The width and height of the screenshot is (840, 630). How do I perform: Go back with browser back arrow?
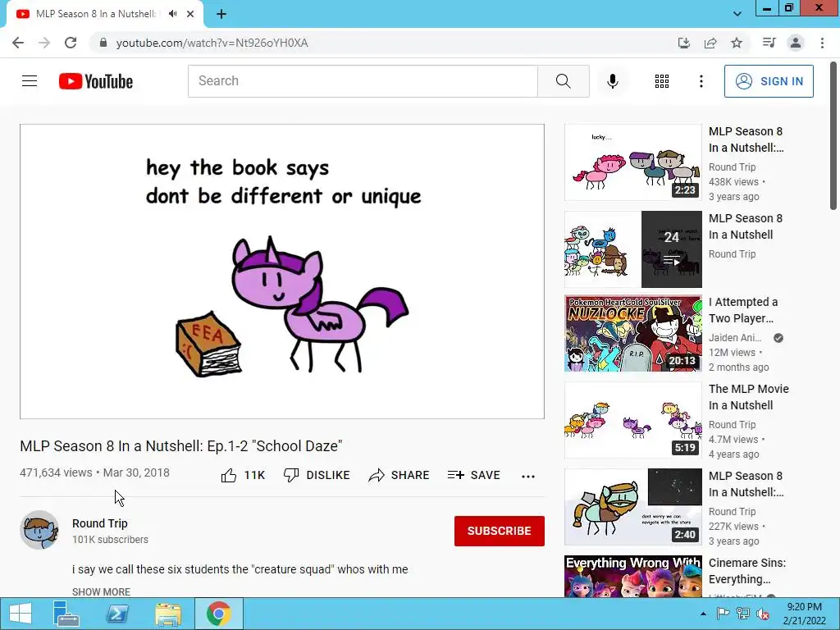coord(18,43)
